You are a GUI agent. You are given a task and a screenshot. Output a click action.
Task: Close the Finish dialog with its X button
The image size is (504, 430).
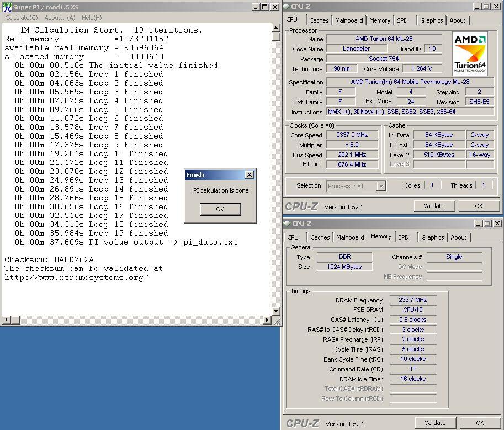pos(250,175)
